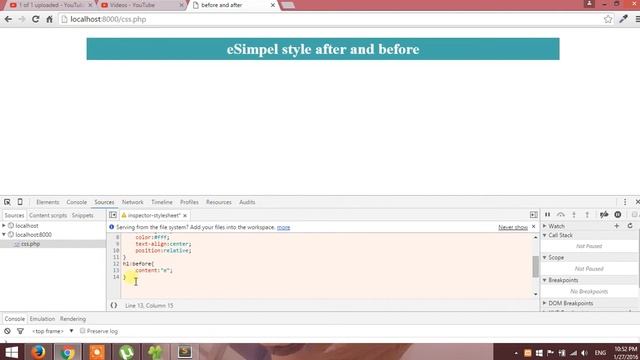
Task: Click the Step over debugger icon
Action: tap(561, 215)
